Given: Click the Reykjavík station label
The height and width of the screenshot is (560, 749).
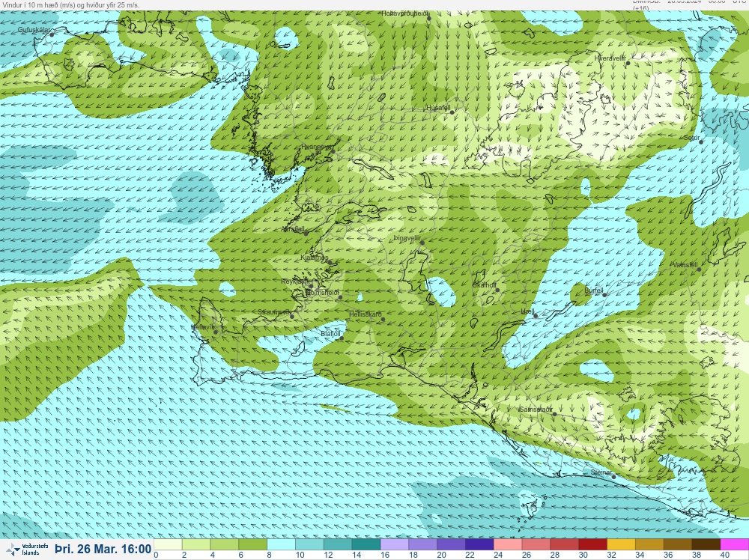Looking at the screenshot, I should 294,281.
